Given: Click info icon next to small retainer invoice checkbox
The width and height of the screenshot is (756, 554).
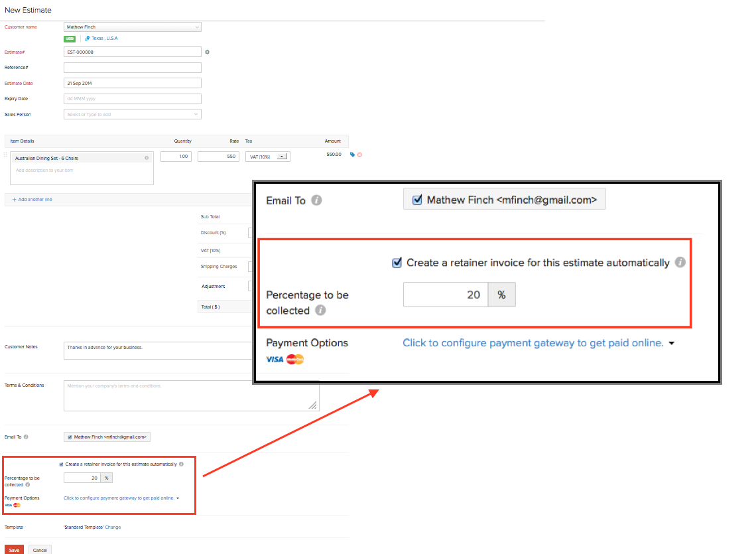Looking at the screenshot, I should (x=181, y=464).
